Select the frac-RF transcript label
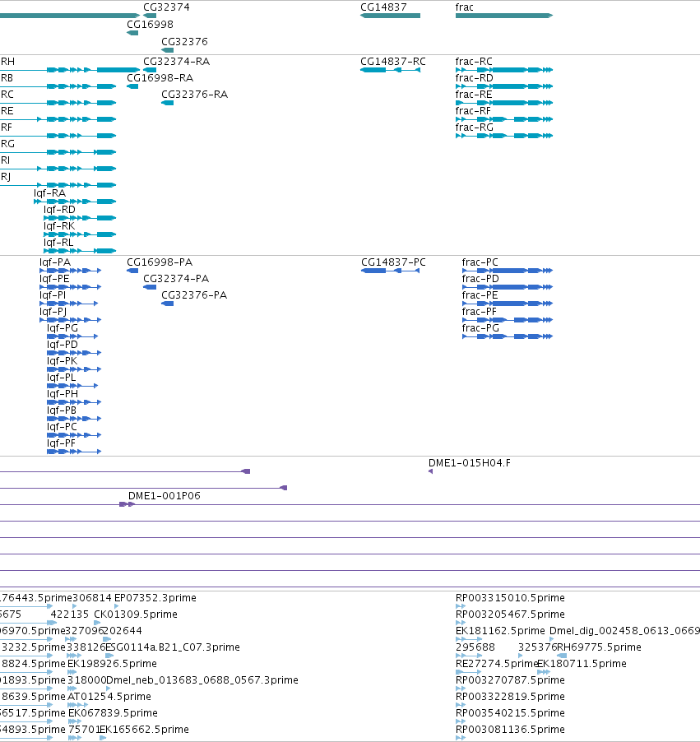This screenshot has height=742, width=700. [x=473, y=111]
